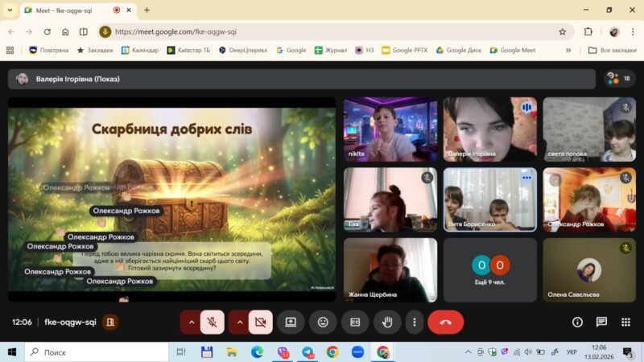Screen dimensions: 644x362
Task: Show the participants list with 18 people
Action: click(x=619, y=79)
